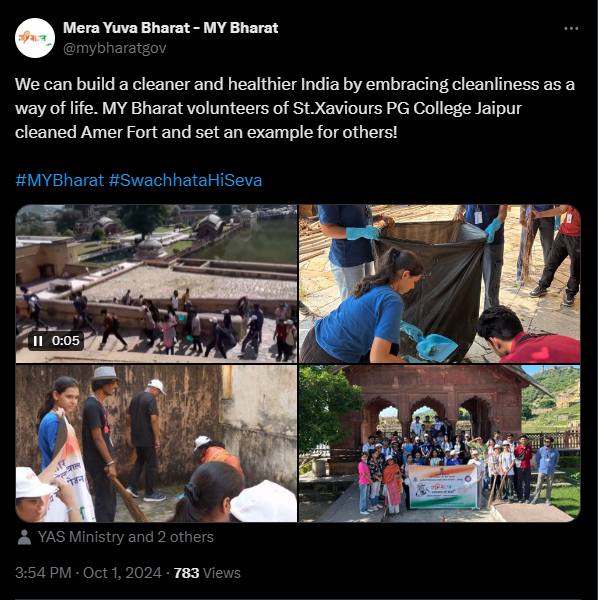Viewport: 598px width, 600px height.
Task: Pause the video using the pause icon
Action: click(x=38, y=341)
